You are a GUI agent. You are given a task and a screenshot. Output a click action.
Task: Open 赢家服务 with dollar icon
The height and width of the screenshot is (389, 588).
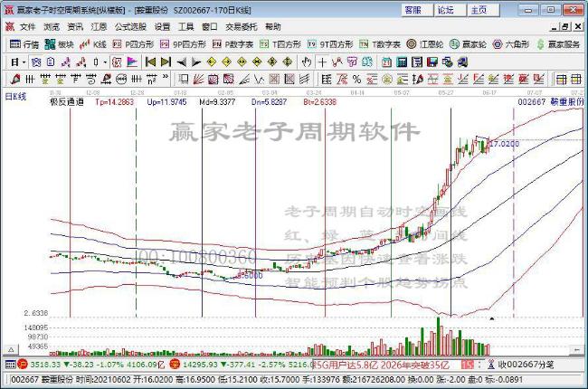(558, 44)
